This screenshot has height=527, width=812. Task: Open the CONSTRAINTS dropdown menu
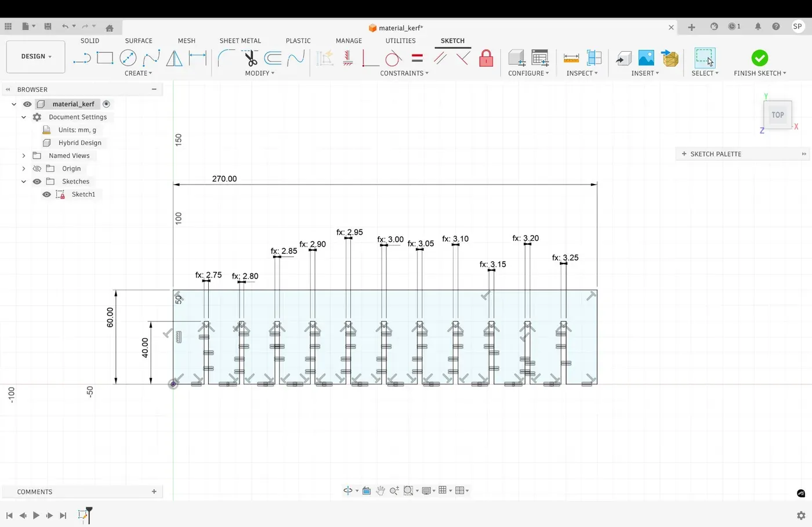coord(404,73)
